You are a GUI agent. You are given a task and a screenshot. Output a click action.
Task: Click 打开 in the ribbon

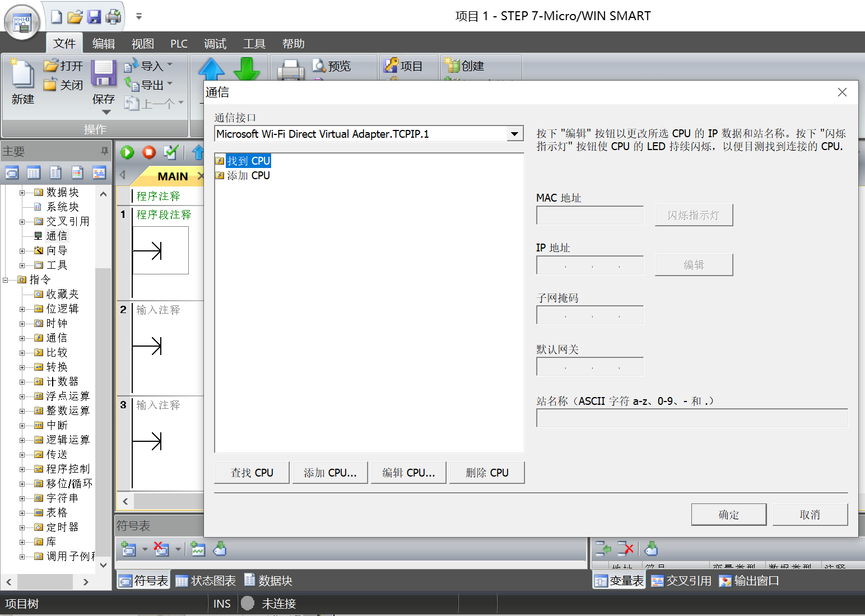pos(63,66)
